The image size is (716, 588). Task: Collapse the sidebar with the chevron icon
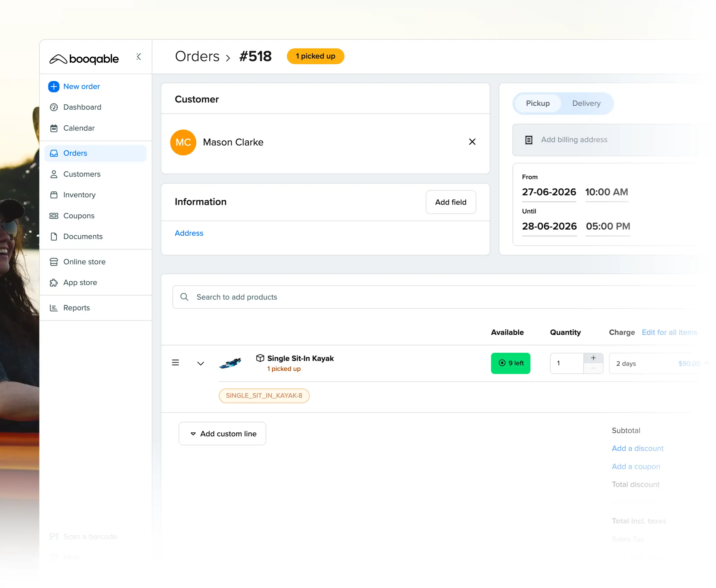pos(139,57)
